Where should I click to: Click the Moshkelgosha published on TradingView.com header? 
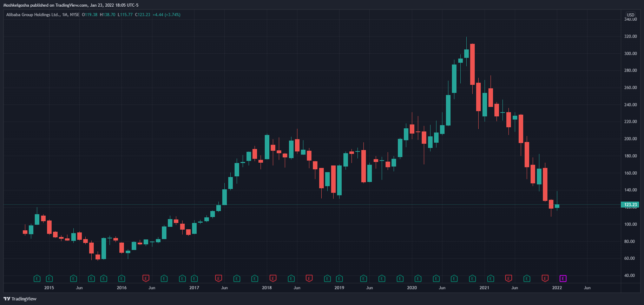click(x=71, y=5)
